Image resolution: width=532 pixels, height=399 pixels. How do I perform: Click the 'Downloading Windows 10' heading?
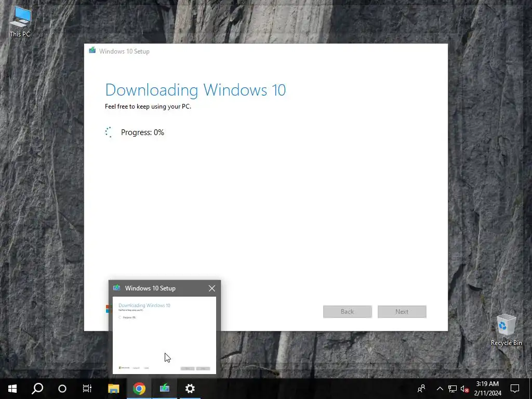point(195,90)
